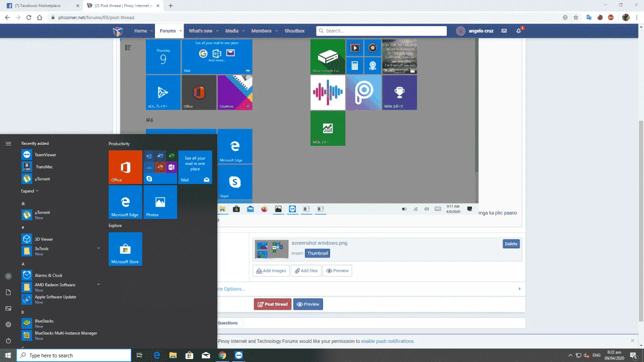This screenshot has height=362, width=644.
Task: Click the Power icon in Start menu
Action: [8, 340]
